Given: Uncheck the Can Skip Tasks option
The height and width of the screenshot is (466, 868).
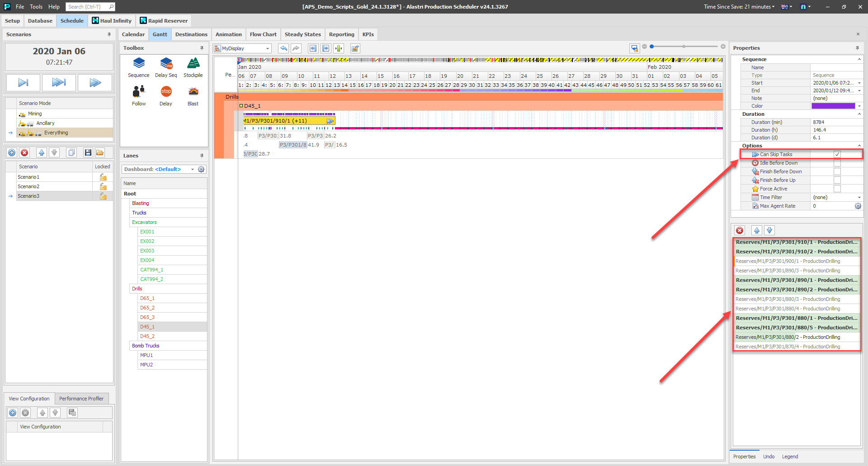Looking at the screenshot, I should pyautogui.click(x=837, y=154).
